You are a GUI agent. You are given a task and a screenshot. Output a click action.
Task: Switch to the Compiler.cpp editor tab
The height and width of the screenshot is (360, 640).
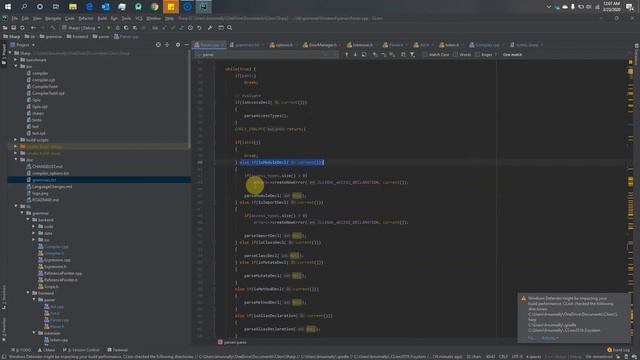pyautogui.click(x=487, y=45)
